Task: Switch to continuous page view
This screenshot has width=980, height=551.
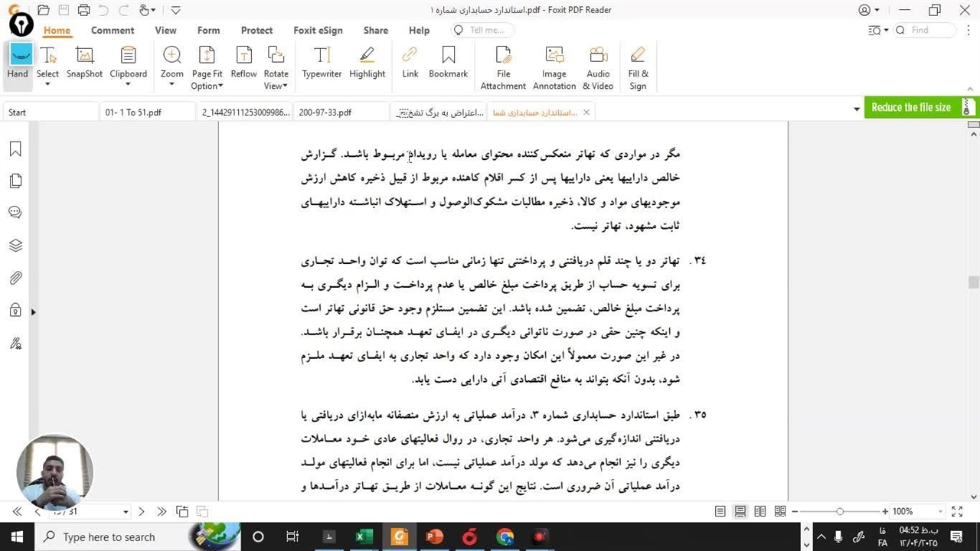Action: click(740, 511)
